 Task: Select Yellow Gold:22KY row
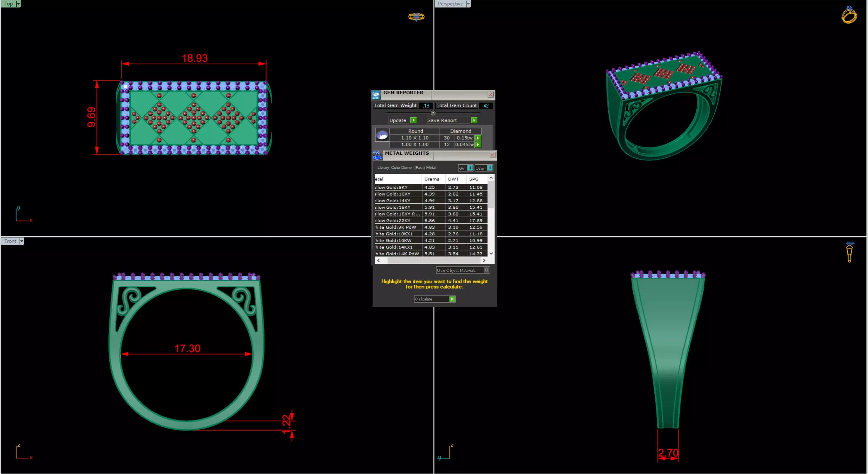pyautogui.click(x=431, y=220)
